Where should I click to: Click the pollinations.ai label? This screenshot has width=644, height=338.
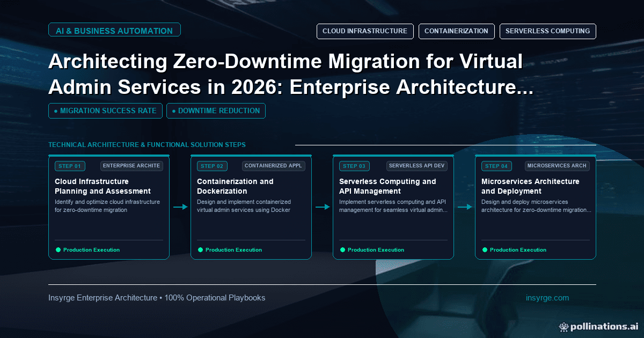coord(604,326)
